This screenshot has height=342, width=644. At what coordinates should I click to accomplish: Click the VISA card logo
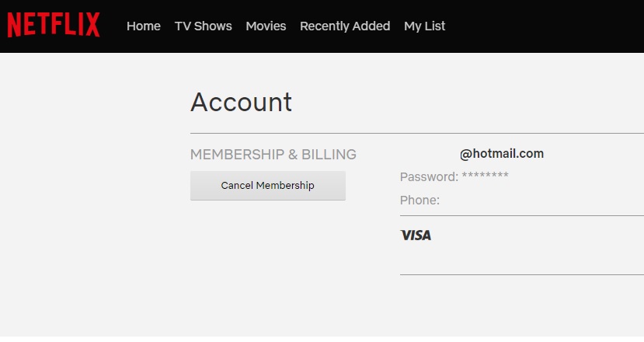click(x=416, y=235)
